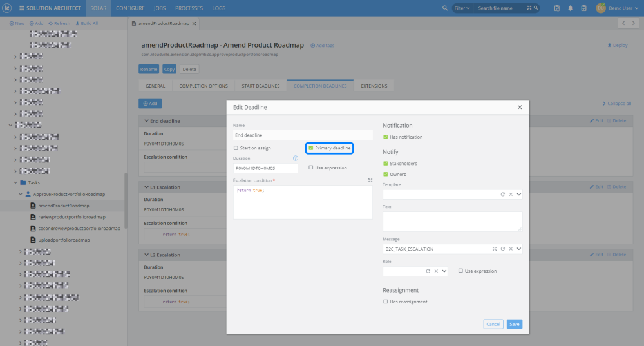644x346 pixels.
Task: Toggle Role Use expression checkbox
Action: click(x=460, y=271)
